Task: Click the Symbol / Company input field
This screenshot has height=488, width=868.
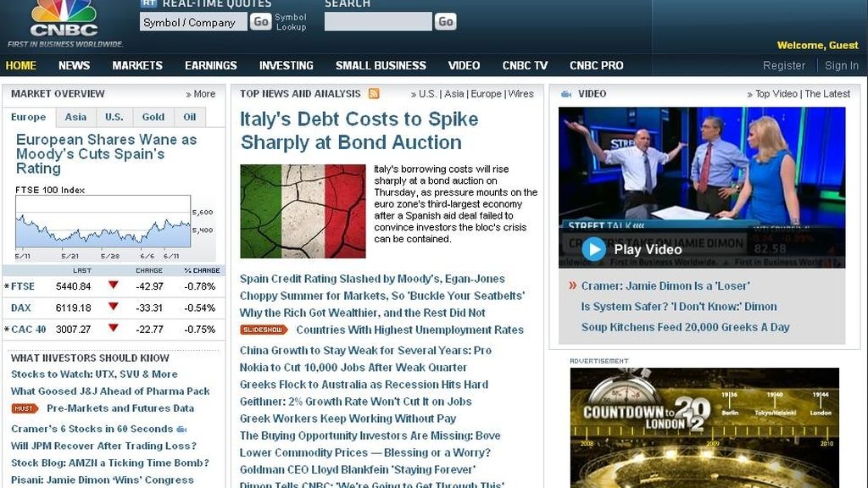Action: click(x=193, y=22)
